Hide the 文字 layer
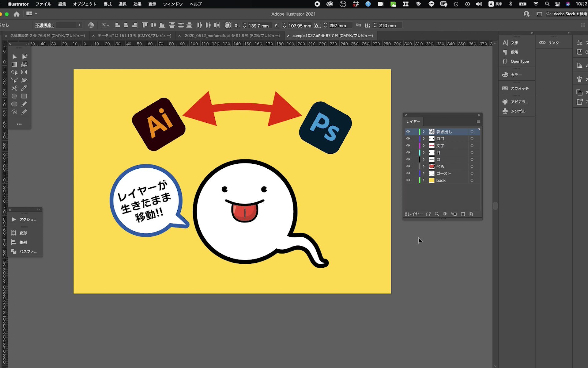 408,146
